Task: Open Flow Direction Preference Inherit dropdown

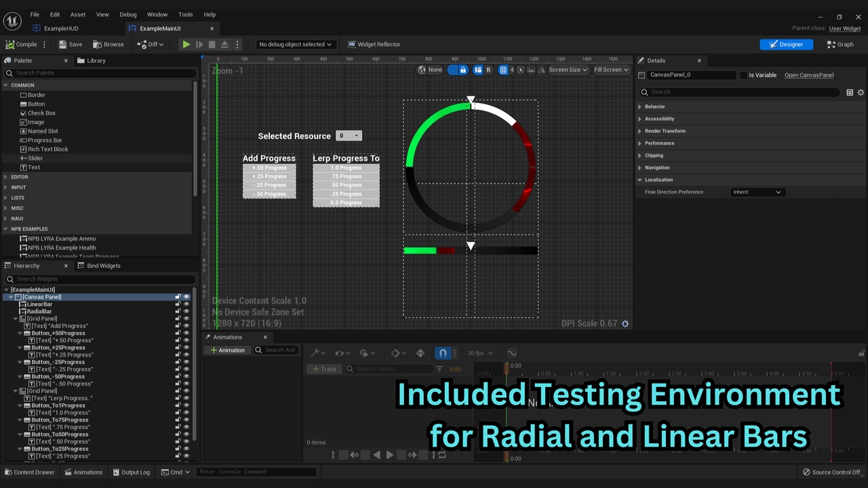Action: click(x=757, y=192)
